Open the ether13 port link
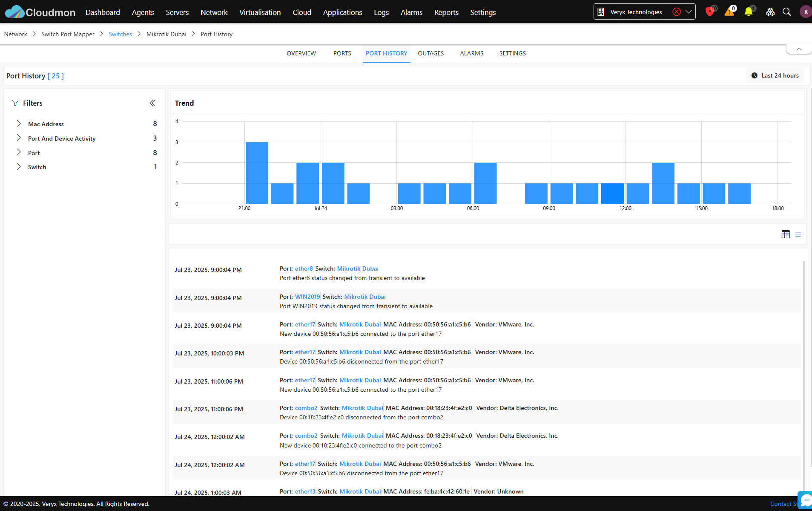The image size is (812, 511). point(305,491)
